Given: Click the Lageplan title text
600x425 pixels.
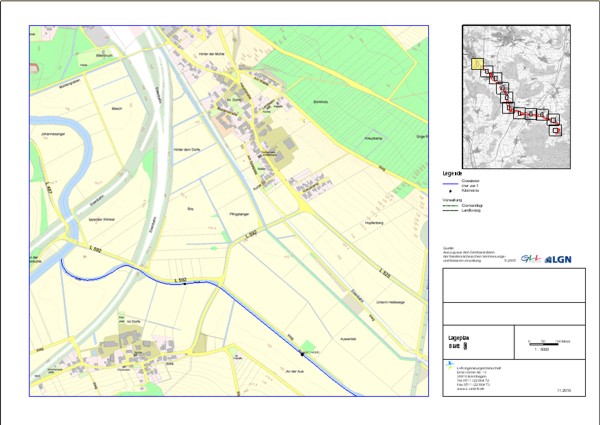Looking at the screenshot, I should coord(461,339).
